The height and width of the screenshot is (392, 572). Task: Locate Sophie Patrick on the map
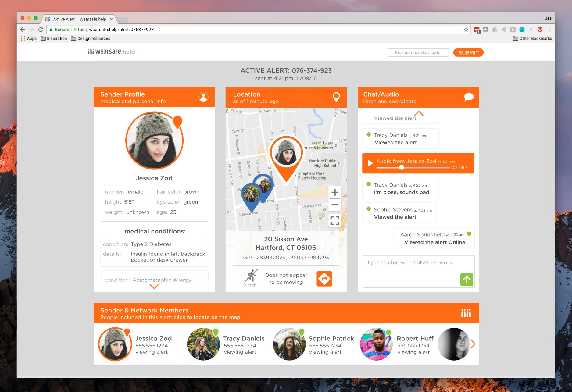[x=313, y=344]
